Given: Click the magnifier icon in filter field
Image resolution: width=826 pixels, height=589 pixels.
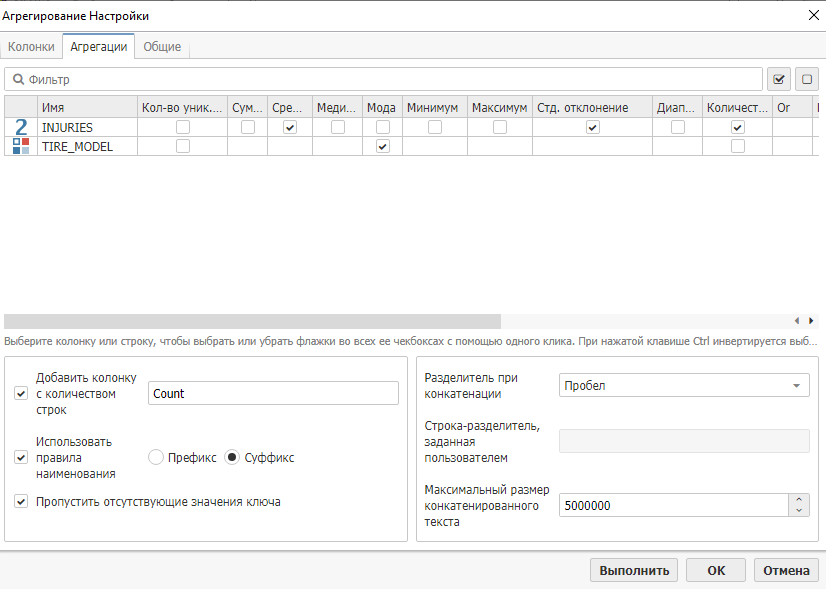Looking at the screenshot, I should pos(18,79).
